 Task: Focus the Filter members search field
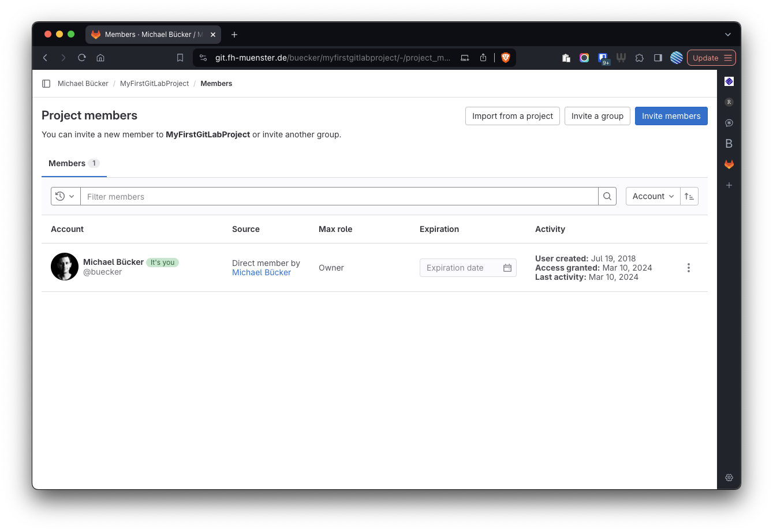point(339,196)
